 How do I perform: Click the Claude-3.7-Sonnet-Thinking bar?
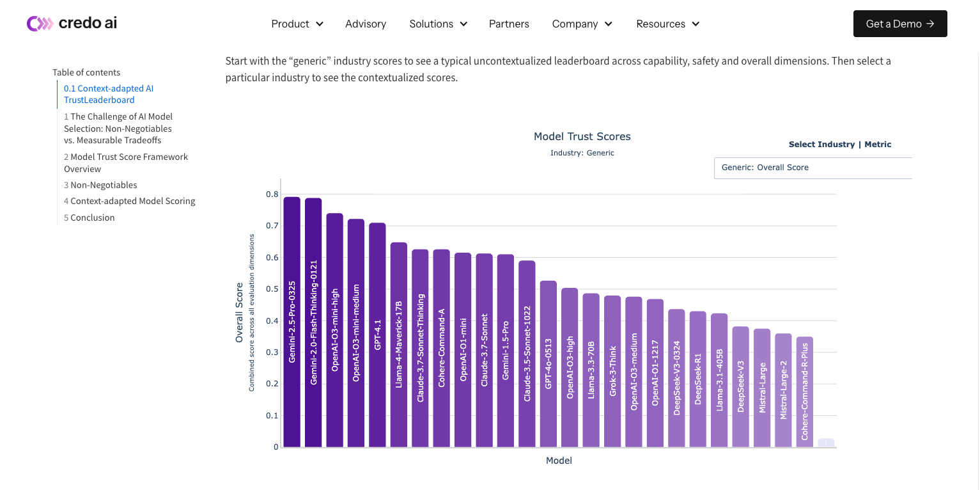[420, 349]
